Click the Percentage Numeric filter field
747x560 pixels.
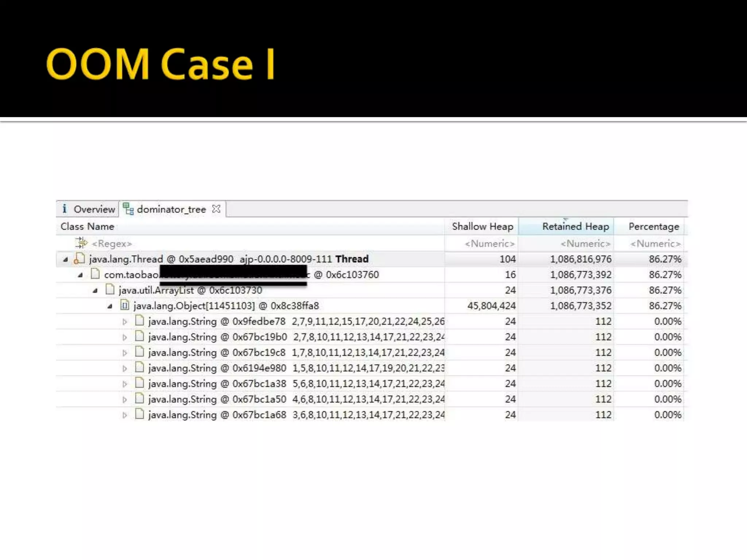[655, 243]
